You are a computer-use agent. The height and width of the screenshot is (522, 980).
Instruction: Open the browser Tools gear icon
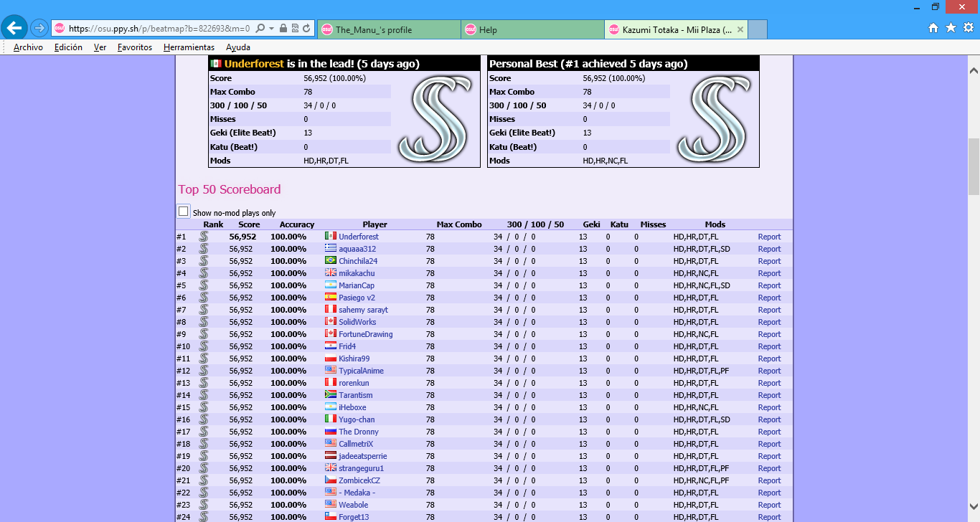(x=969, y=28)
